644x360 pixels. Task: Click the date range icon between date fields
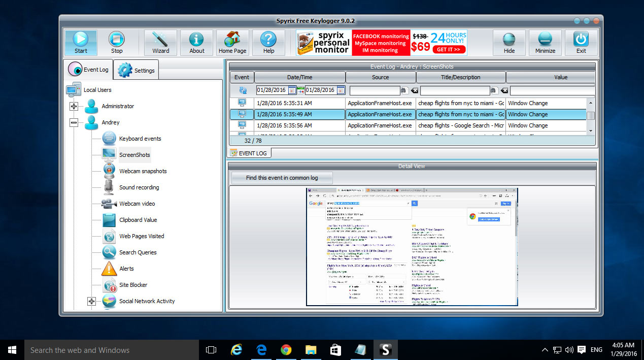300,90
